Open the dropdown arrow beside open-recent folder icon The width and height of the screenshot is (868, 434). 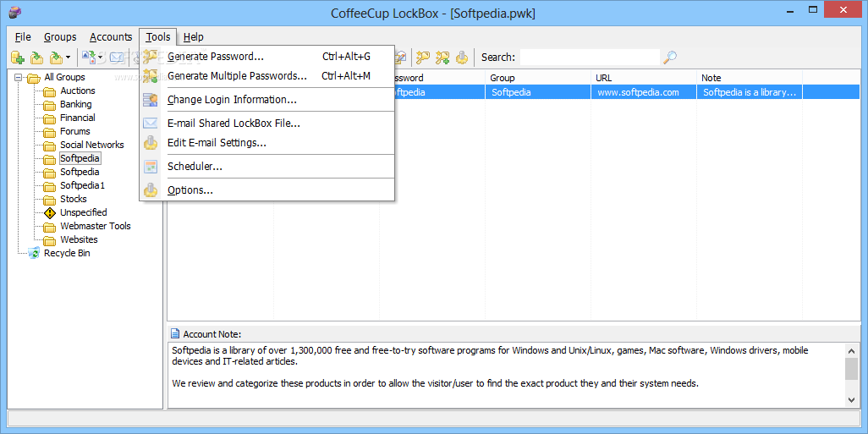(68, 57)
